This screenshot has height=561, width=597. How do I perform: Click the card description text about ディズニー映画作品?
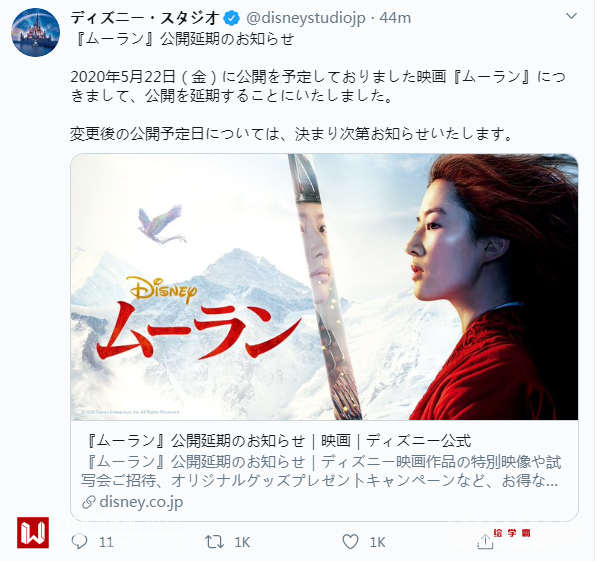click(321, 471)
